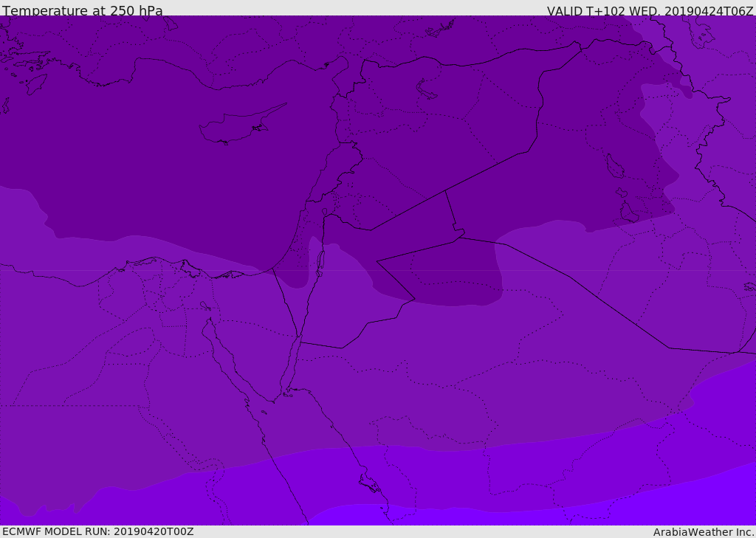756x538 pixels.
Task: Click the 'Temperature at 250 hPa' title
Action: [x=83, y=10]
